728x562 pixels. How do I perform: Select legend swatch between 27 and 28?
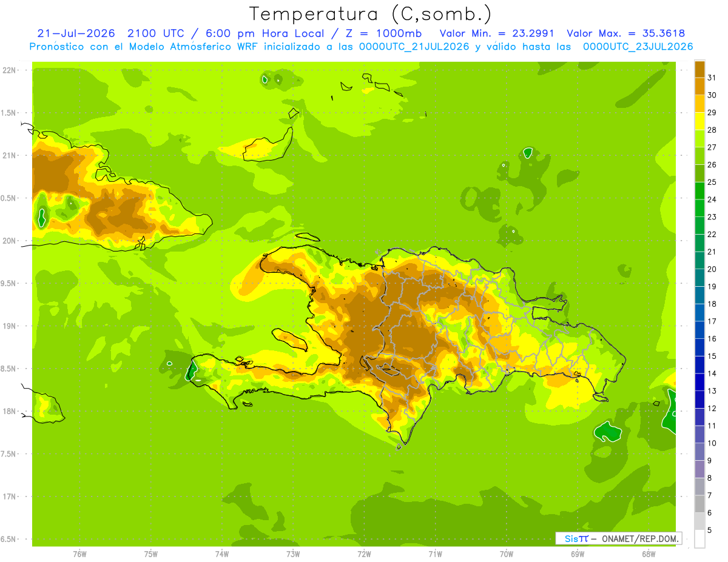click(x=699, y=138)
